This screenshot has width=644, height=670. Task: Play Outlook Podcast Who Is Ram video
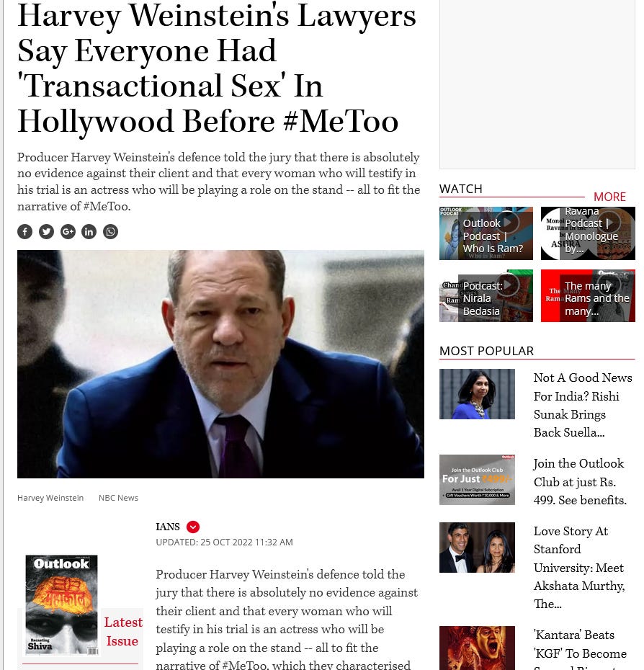click(x=486, y=233)
